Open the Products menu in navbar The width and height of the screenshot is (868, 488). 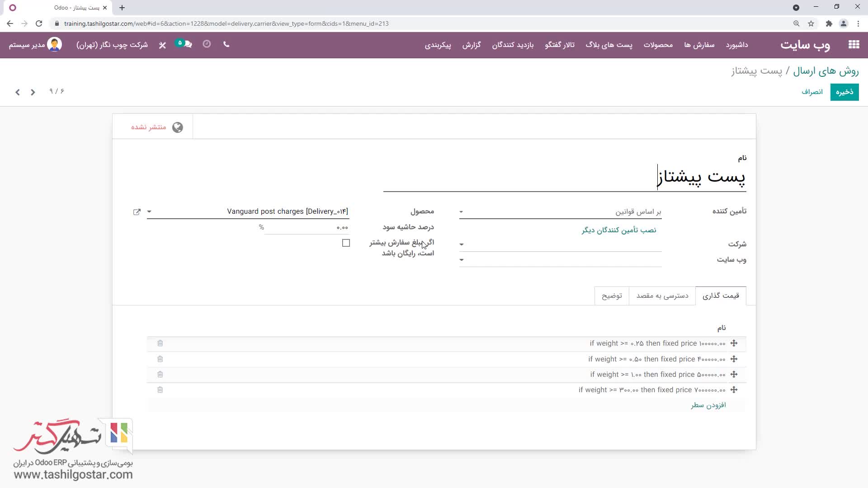(x=658, y=45)
